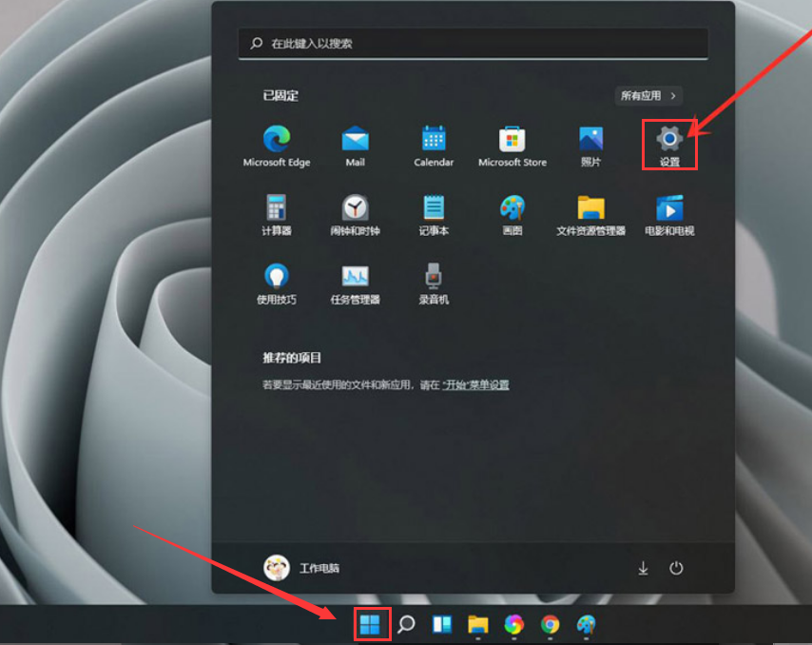The height and width of the screenshot is (645, 812).
Task: Launch 画图 (Paint)
Action: pos(511,210)
